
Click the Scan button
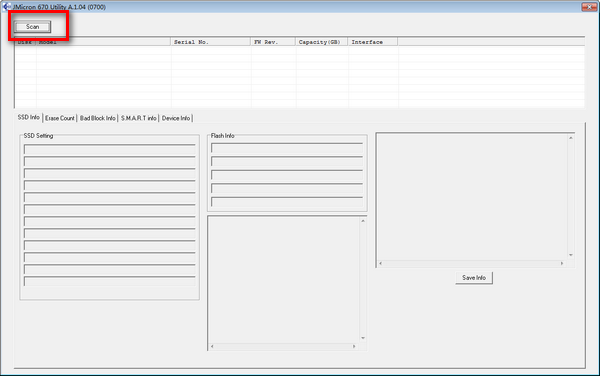click(x=33, y=27)
